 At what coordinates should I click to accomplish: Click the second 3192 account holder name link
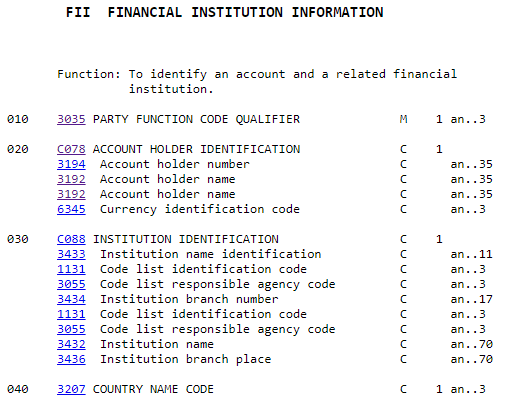coord(71,194)
